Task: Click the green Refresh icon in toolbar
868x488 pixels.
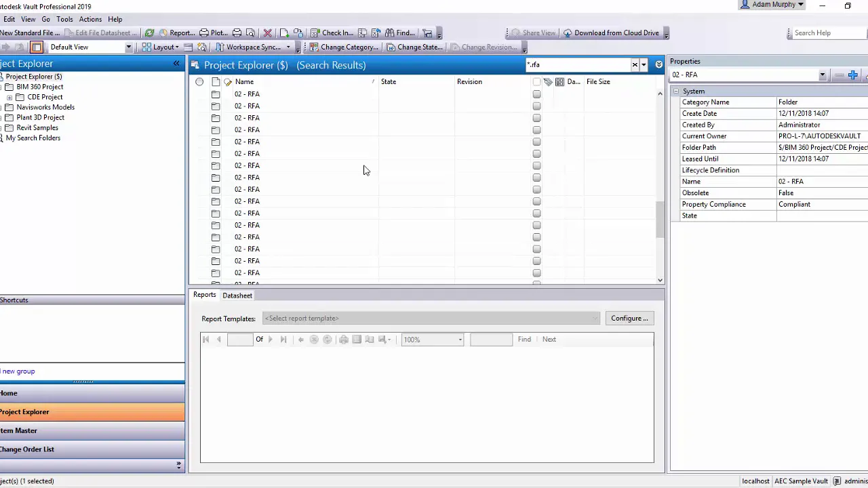Action: [149, 33]
